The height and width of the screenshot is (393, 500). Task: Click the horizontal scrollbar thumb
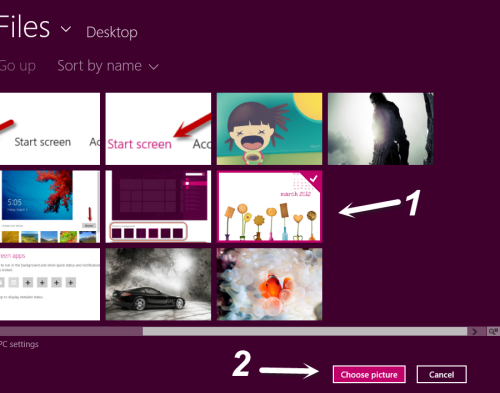[305, 331]
